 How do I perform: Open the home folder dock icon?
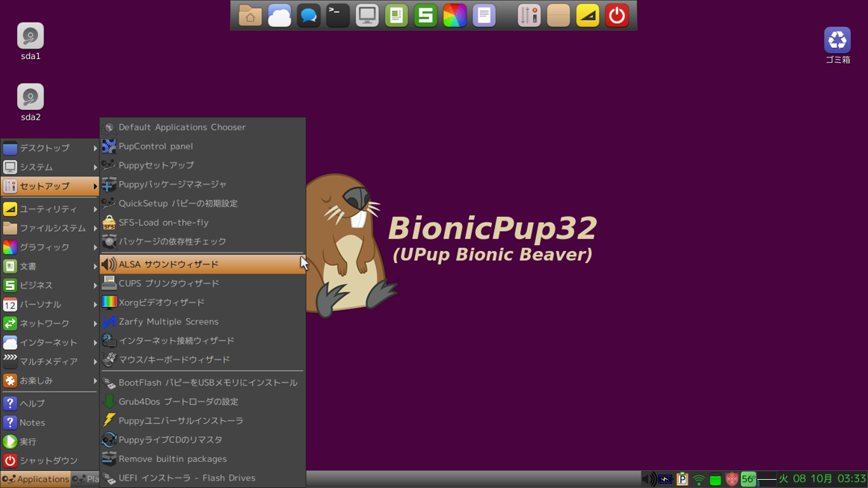click(250, 16)
